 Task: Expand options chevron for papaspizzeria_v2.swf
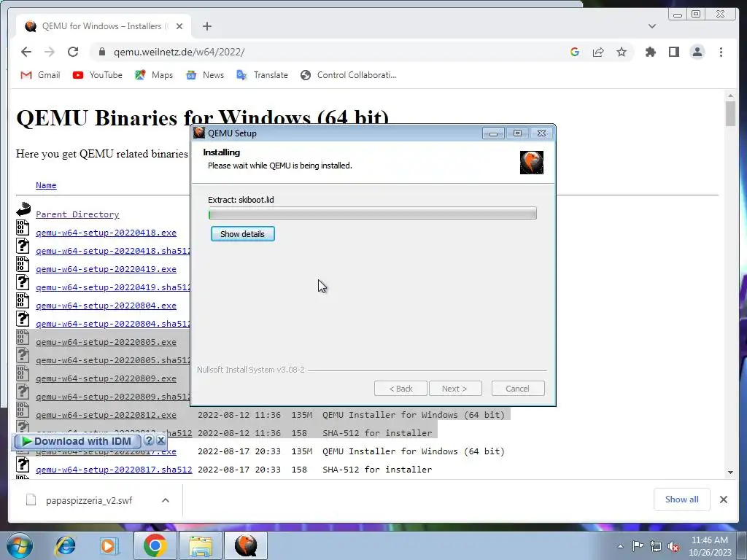click(166, 500)
